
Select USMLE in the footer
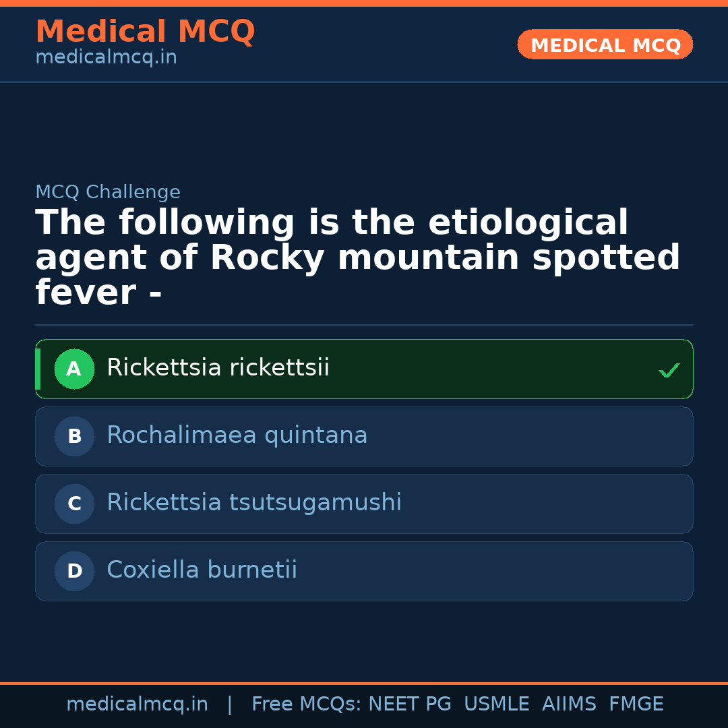tap(496, 704)
